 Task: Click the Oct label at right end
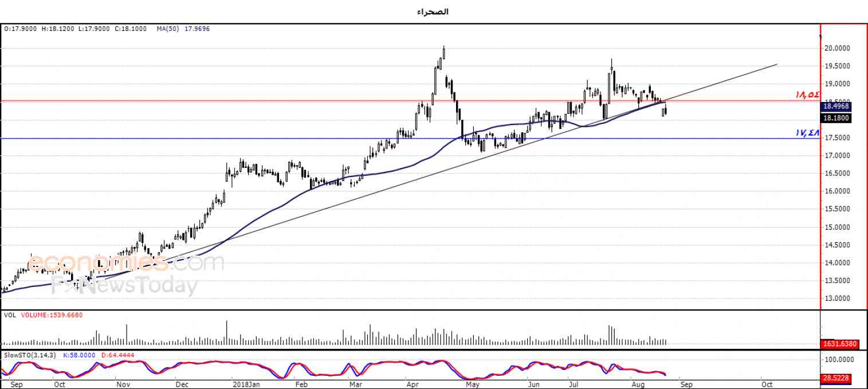pyautogui.click(x=767, y=384)
